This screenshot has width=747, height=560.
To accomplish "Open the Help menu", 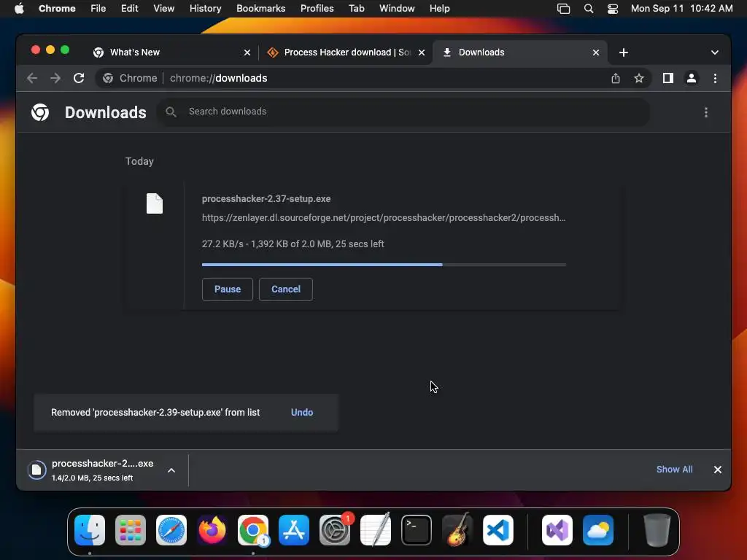I will pos(439,9).
